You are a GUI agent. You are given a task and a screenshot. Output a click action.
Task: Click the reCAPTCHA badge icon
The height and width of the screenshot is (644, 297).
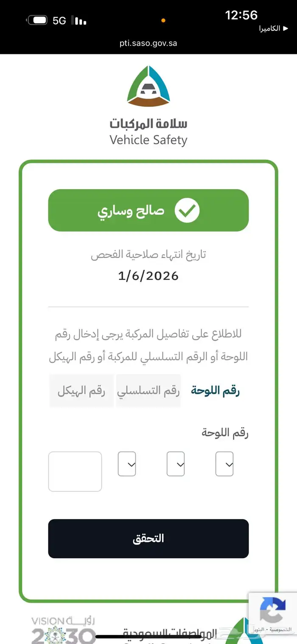(x=272, y=609)
